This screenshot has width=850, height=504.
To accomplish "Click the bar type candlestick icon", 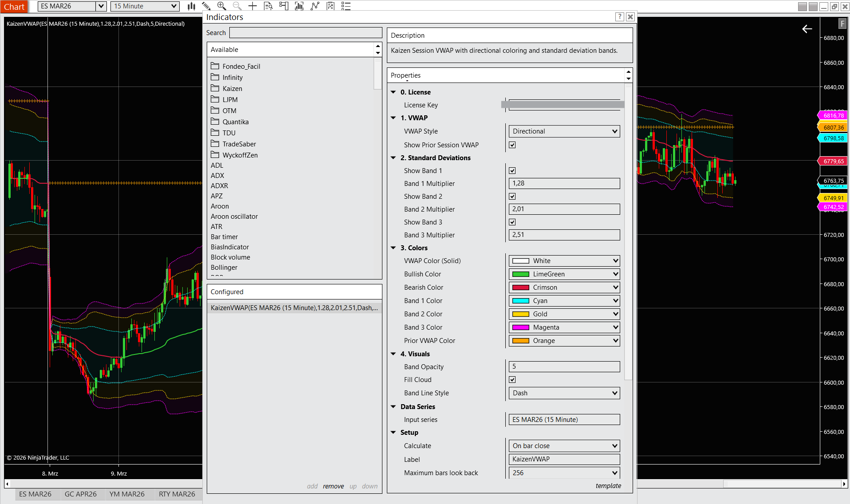I will pos(191,6).
